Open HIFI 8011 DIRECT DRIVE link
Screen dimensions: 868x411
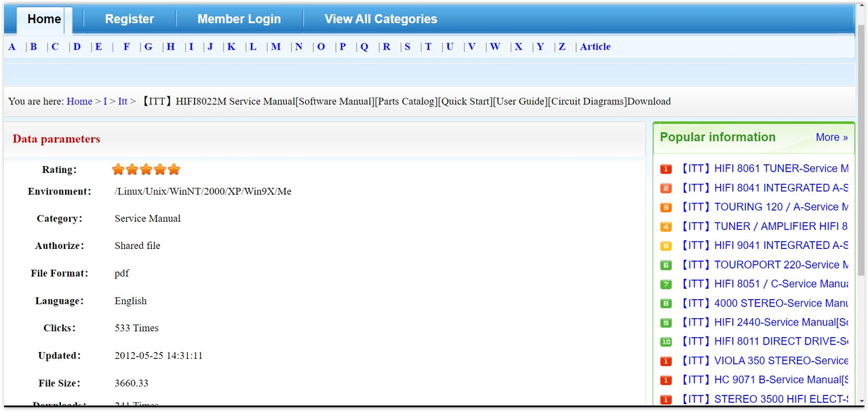pos(764,341)
